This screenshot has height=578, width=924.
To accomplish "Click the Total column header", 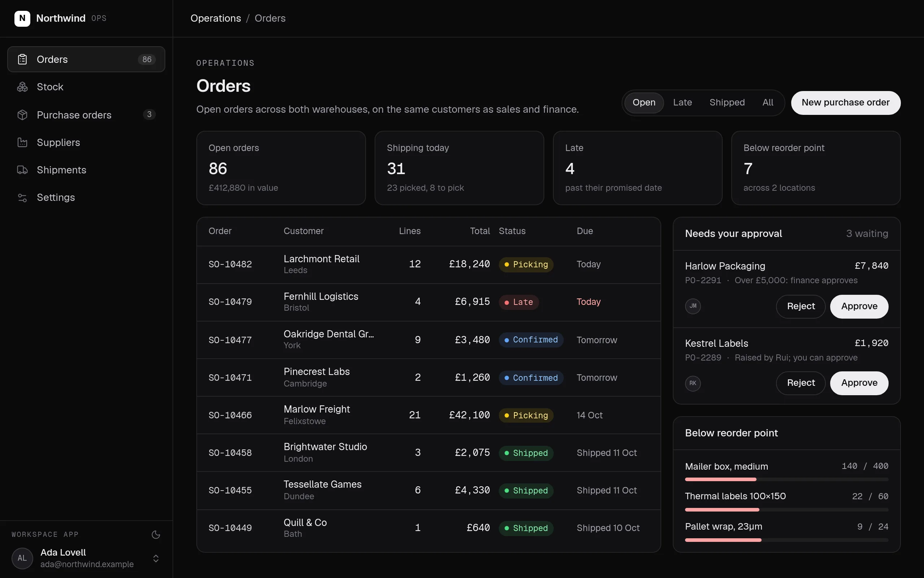I will [480, 231].
